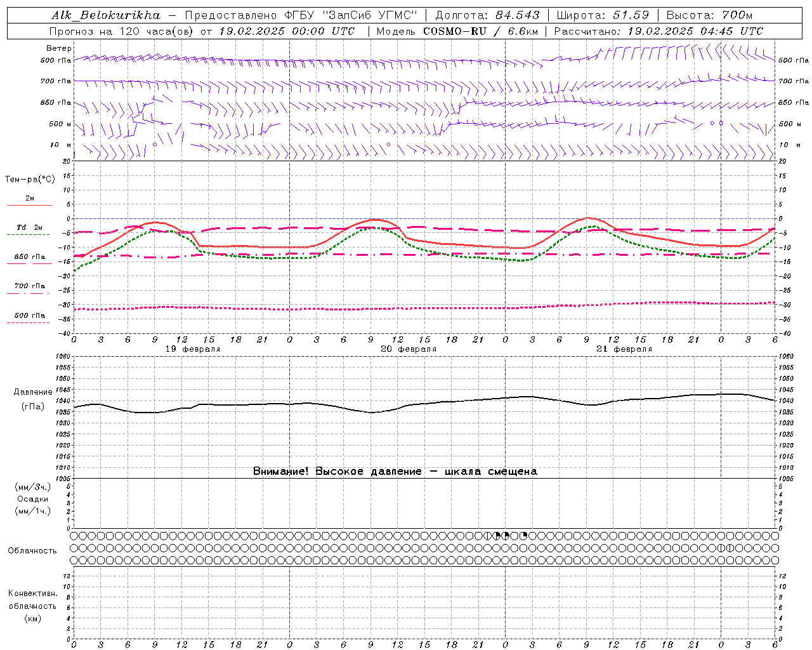Click the 850 гПа temperature legend entry
Viewport: 812px width, 650px height.
30,257
